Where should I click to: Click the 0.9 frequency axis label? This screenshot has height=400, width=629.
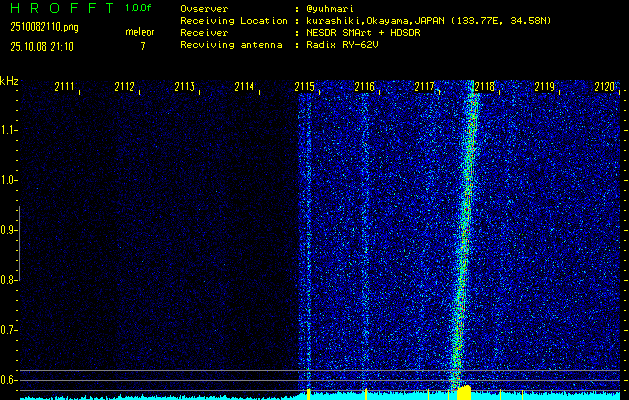point(9,230)
